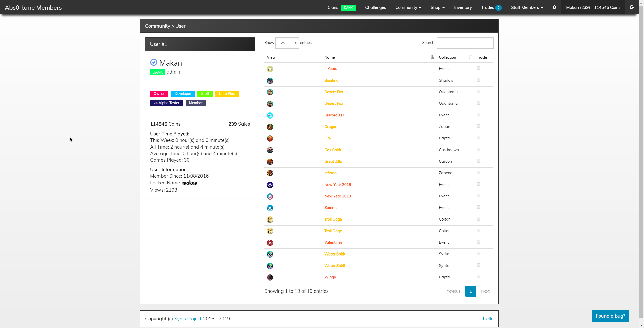This screenshot has height=328, width=644.
Task: Open Makan (239) account menu item
Action: click(x=578, y=7)
